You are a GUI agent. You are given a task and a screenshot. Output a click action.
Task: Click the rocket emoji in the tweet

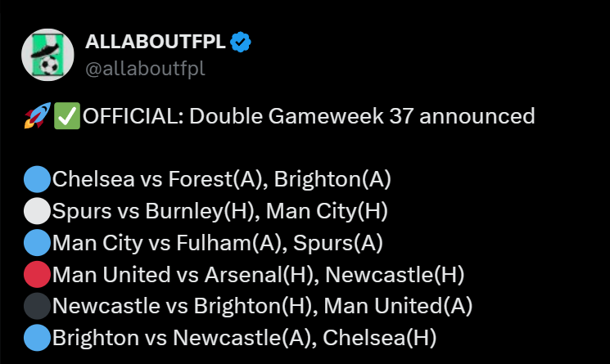(x=37, y=116)
